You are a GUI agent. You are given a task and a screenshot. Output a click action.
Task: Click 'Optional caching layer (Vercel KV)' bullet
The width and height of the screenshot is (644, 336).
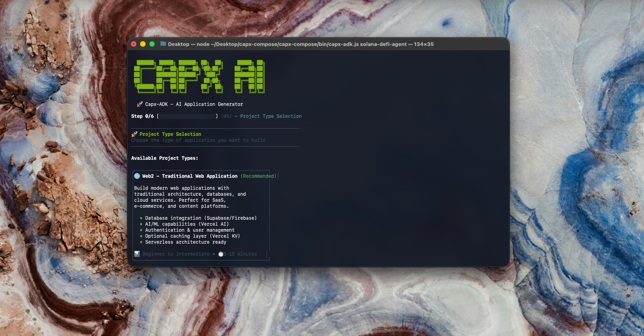(192, 236)
